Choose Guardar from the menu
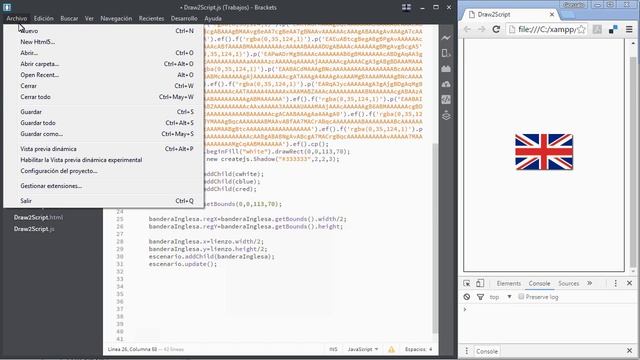The image size is (640, 360). (x=104, y=111)
